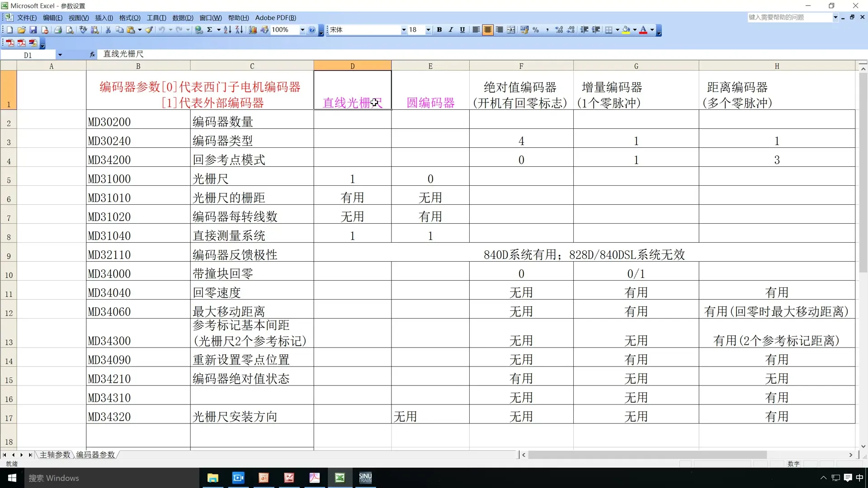The width and height of the screenshot is (868, 488).
Task: Open the font size dropdown
Action: click(428, 30)
